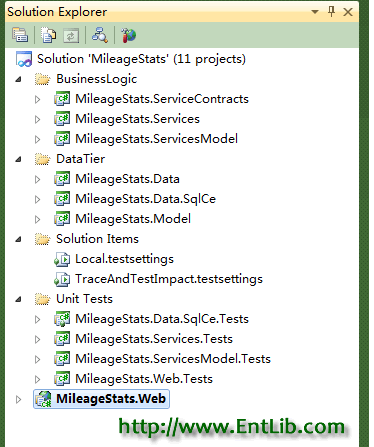Select MileageStats.Model project label

pos(133,219)
